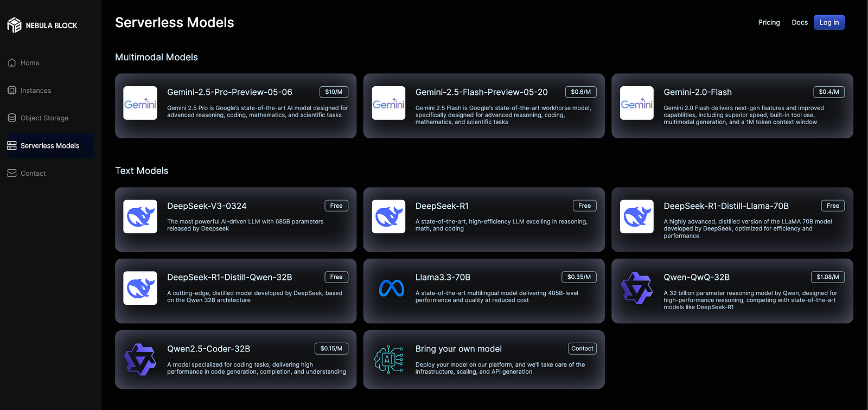The height and width of the screenshot is (410, 868).
Task: Click the Gemini-2.5-Pro-Preview-05-06 Gemini logo
Action: (141, 103)
